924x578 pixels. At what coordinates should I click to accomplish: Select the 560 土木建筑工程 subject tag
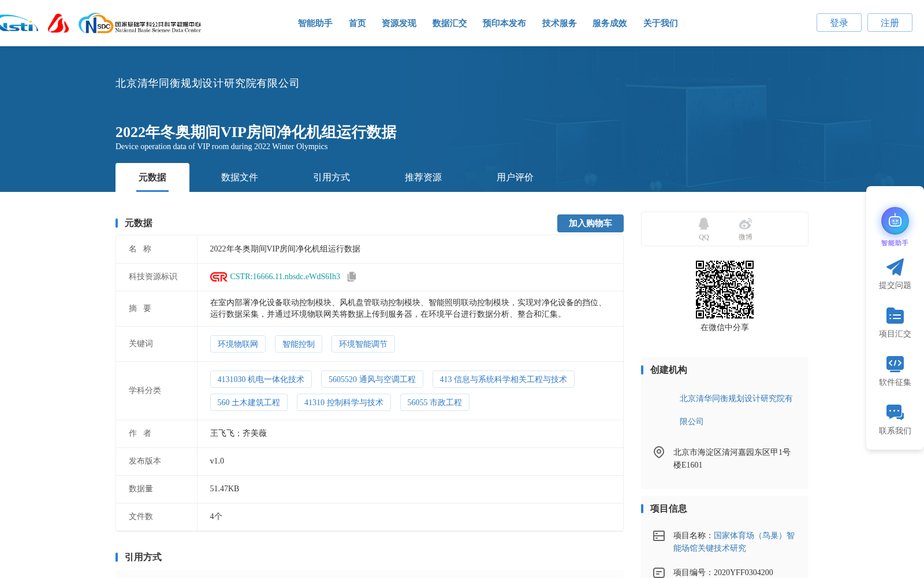click(x=248, y=402)
